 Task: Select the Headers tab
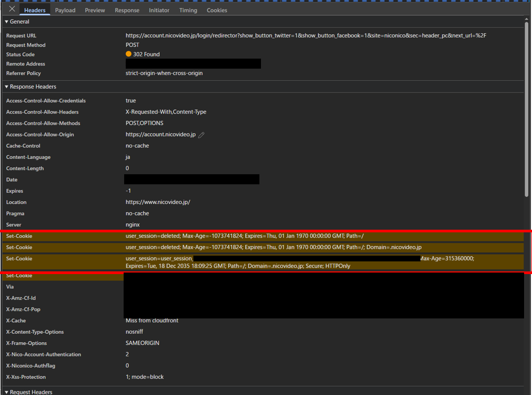pos(35,10)
